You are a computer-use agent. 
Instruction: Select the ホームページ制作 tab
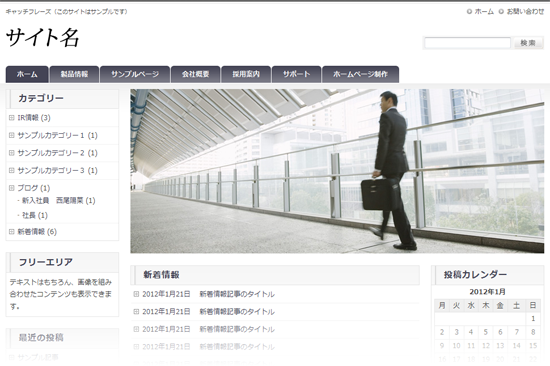pyautogui.click(x=361, y=74)
